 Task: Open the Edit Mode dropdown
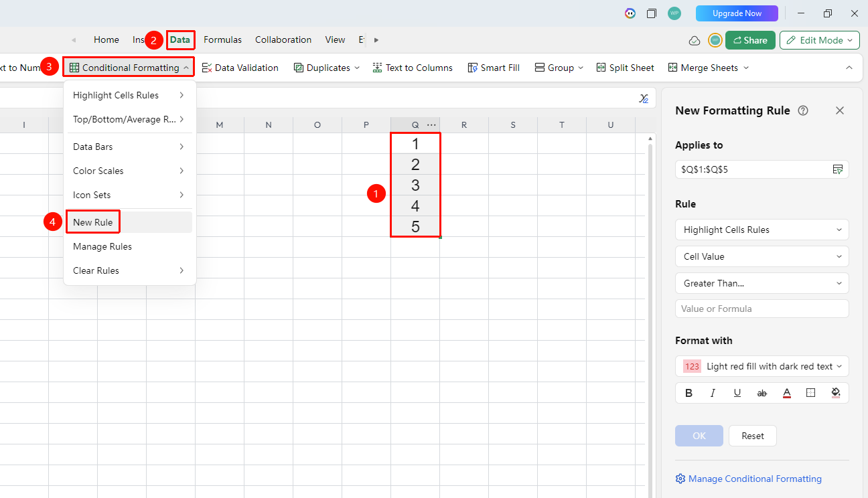[820, 40]
